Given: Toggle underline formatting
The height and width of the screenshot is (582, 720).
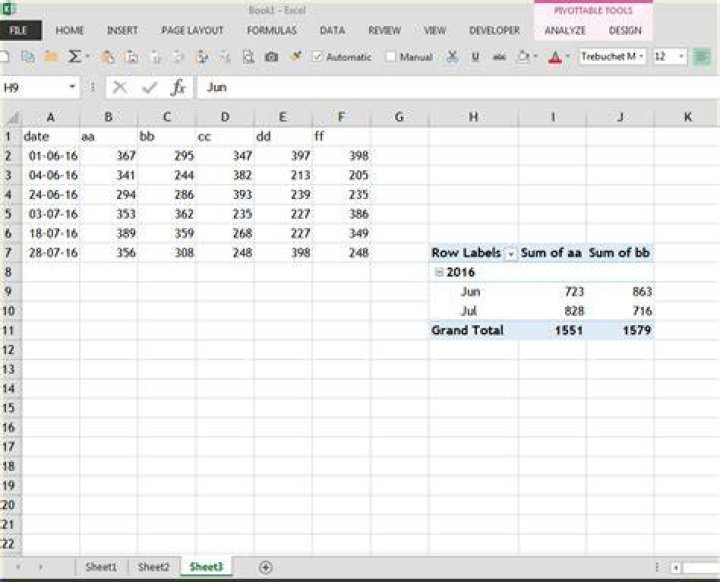Looking at the screenshot, I should [475, 57].
